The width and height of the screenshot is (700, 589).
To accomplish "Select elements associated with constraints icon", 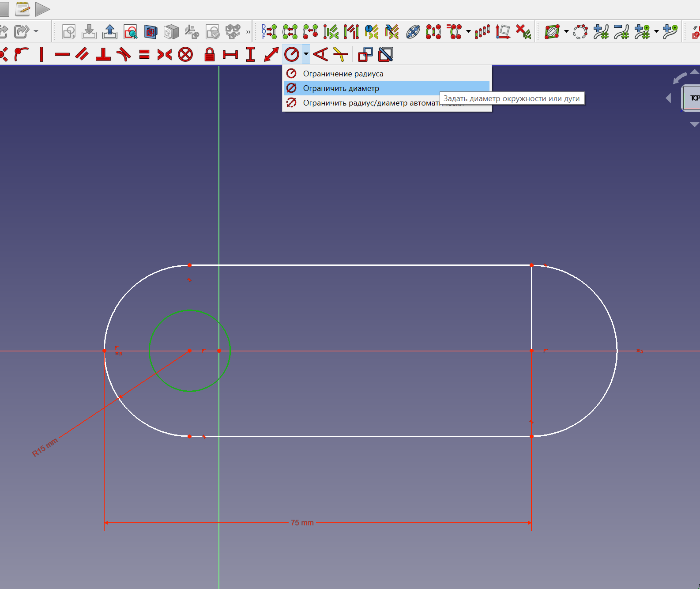I will (310, 32).
